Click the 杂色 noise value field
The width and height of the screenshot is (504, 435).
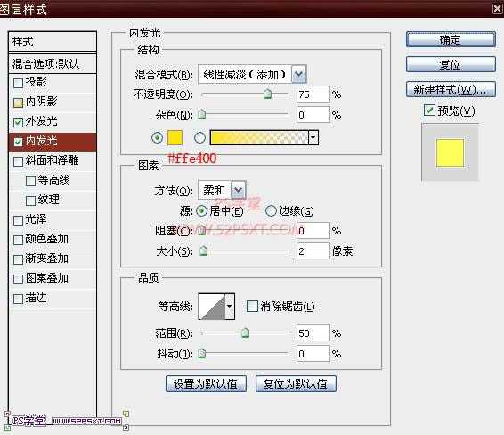313,115
